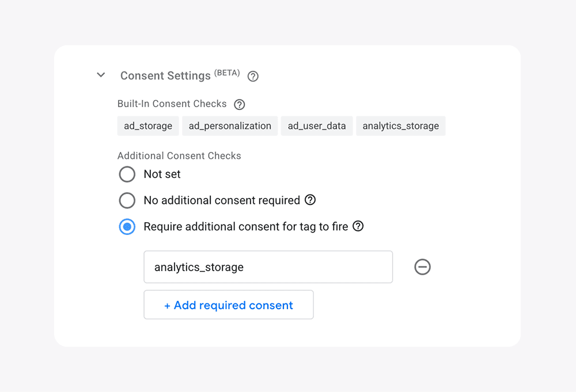Viewport: 576px width, 392px height.
Task: View help for Require additional consent option
Action: click(x=358, y=226)
